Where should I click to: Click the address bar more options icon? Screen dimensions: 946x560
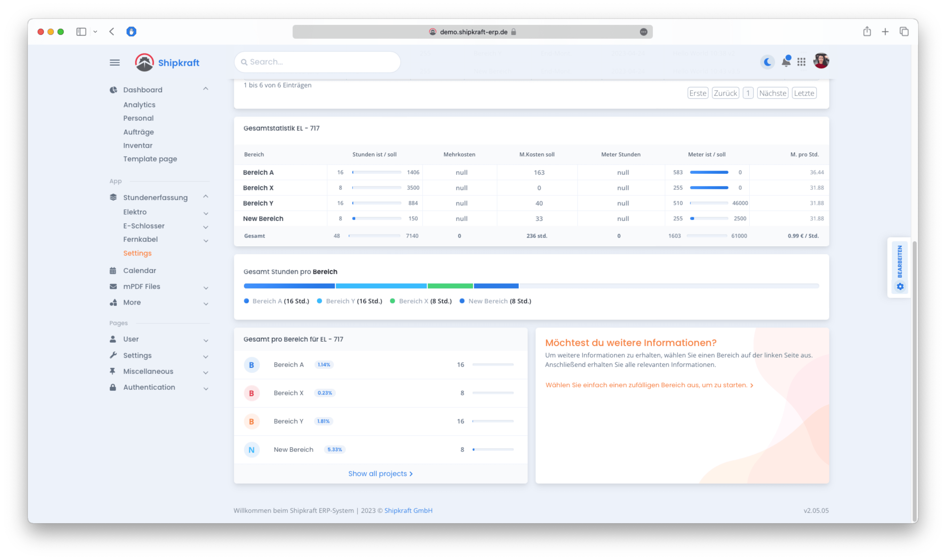[644, 32]
